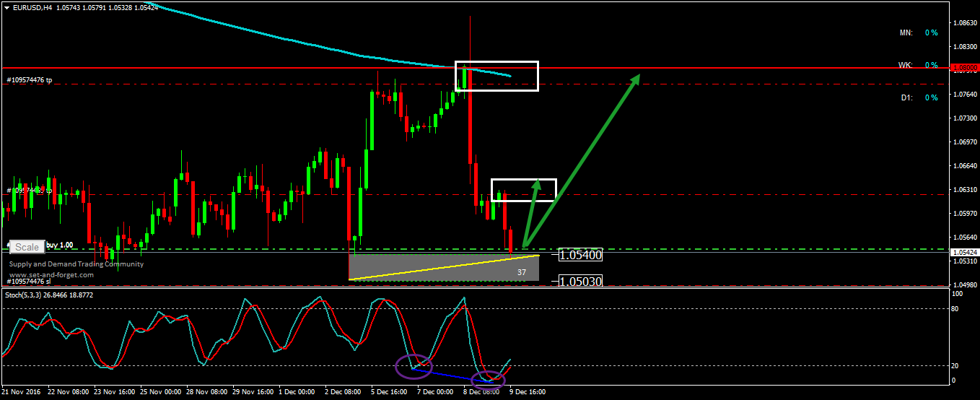
Task: Click the 1.05030 price label
Action: click(580, 281)
